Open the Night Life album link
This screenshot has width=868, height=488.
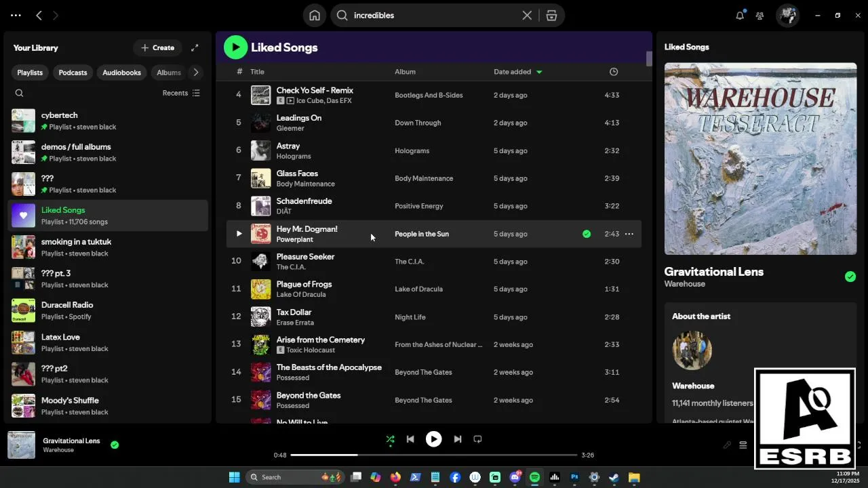tap(410, 317)
